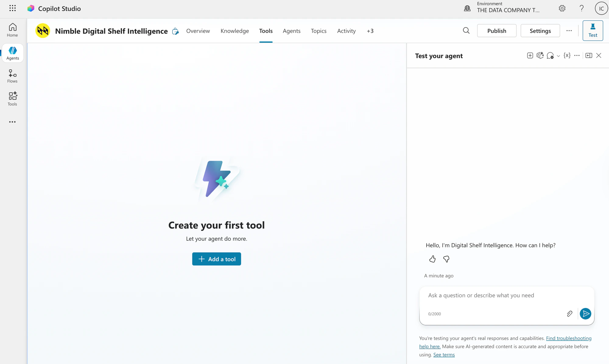Give thumbs up to greeting message
The height and width of the screenshot is (364, 609).
(432, 259)
